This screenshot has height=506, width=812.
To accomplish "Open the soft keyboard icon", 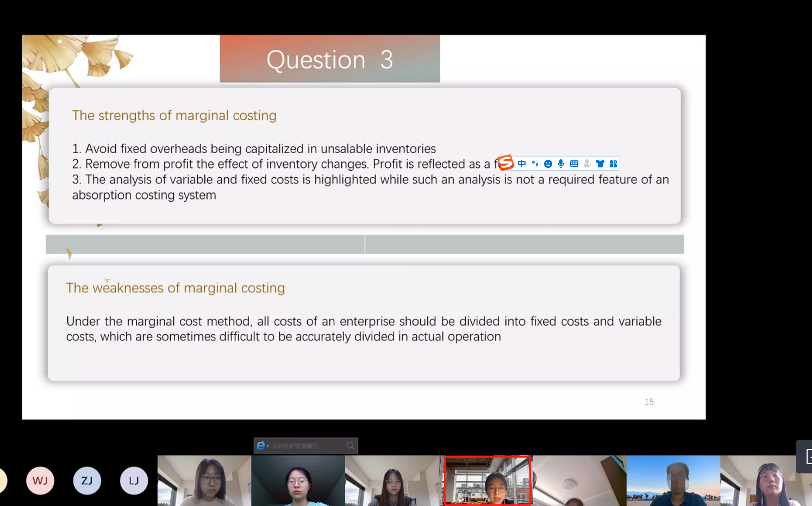I will (x=574, y=164).
